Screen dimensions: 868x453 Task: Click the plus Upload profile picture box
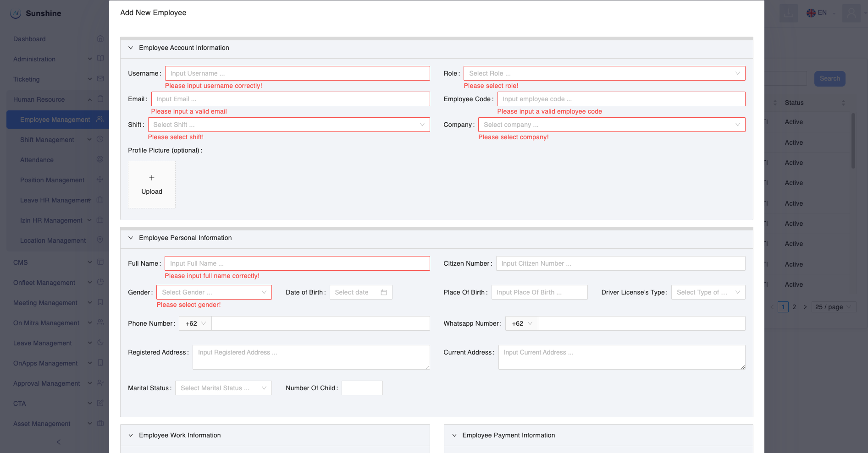[152, 185]
